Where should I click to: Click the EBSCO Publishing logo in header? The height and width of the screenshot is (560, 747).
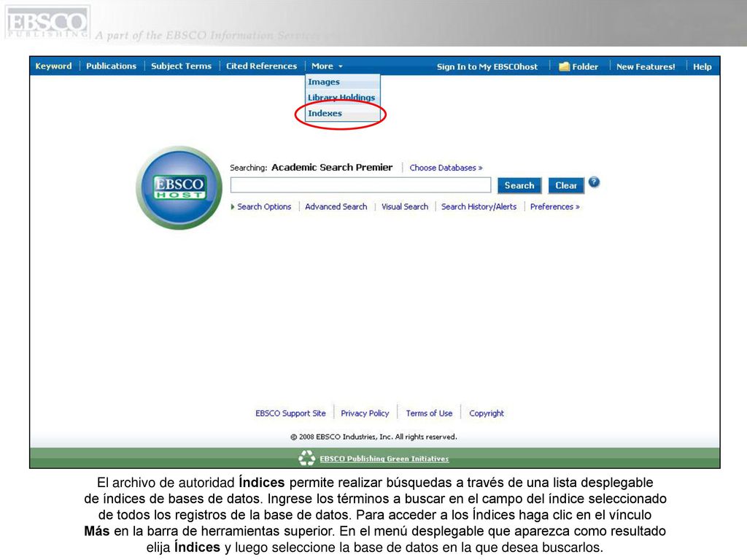[47, 22]
